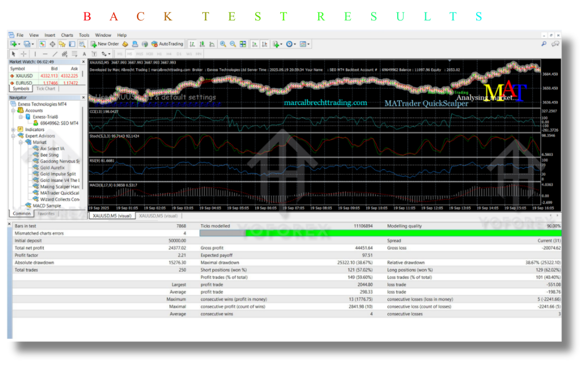
Task: Open the Charts menu
Action: (67, 35)
